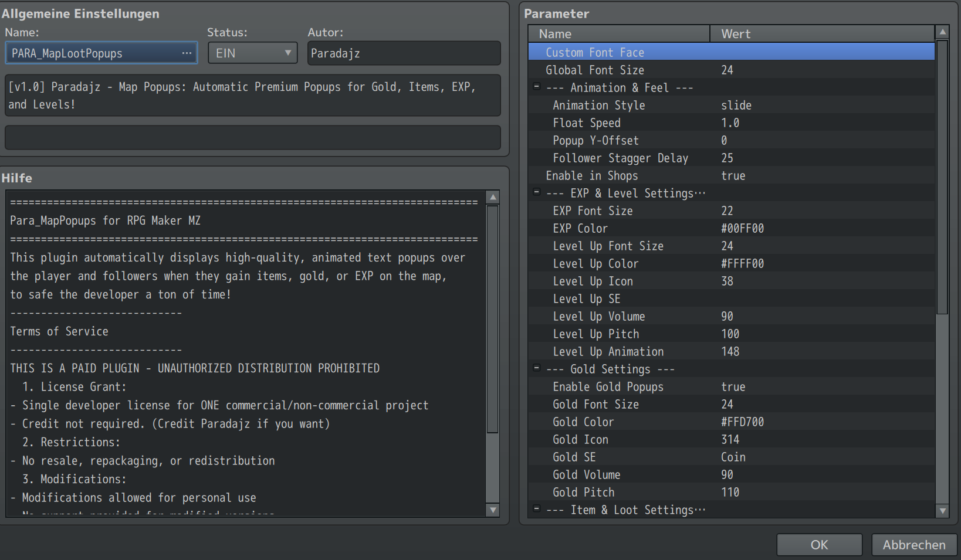961x560 pixels.
Task: Select the Enable Gold Popups parameter
Action: (608, 386)
